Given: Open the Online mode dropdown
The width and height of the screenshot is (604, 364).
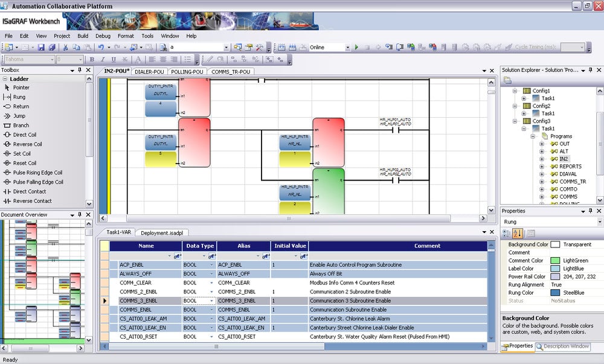Looking at the screenshot, I should 347,47.
